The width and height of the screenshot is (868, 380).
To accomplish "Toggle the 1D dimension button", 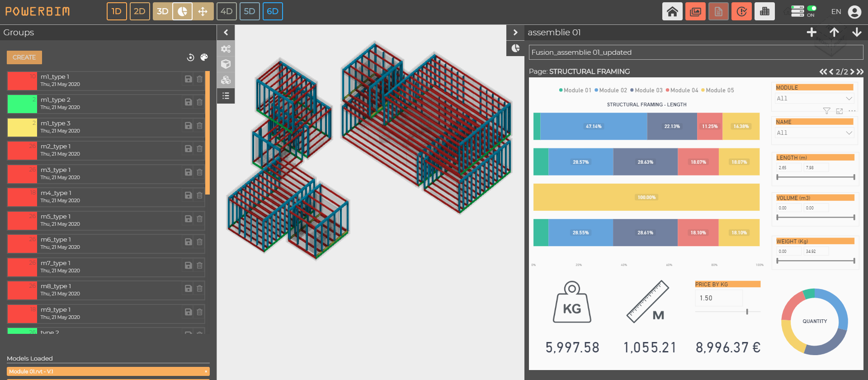I will 117,11.
